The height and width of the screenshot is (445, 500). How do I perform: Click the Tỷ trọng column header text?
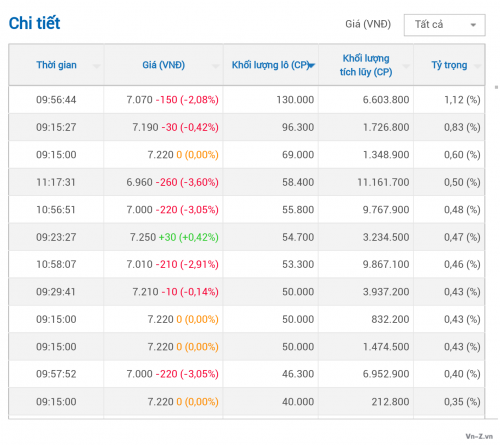(x=449, y=65)
